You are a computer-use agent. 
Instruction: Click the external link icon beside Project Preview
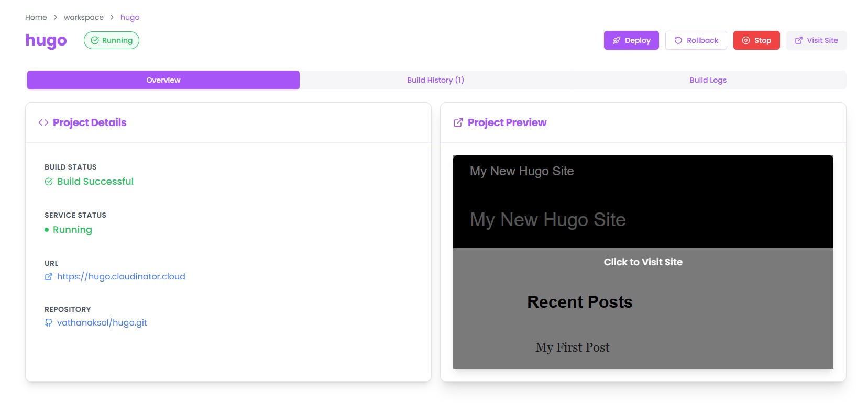click(x=458, y=122)
